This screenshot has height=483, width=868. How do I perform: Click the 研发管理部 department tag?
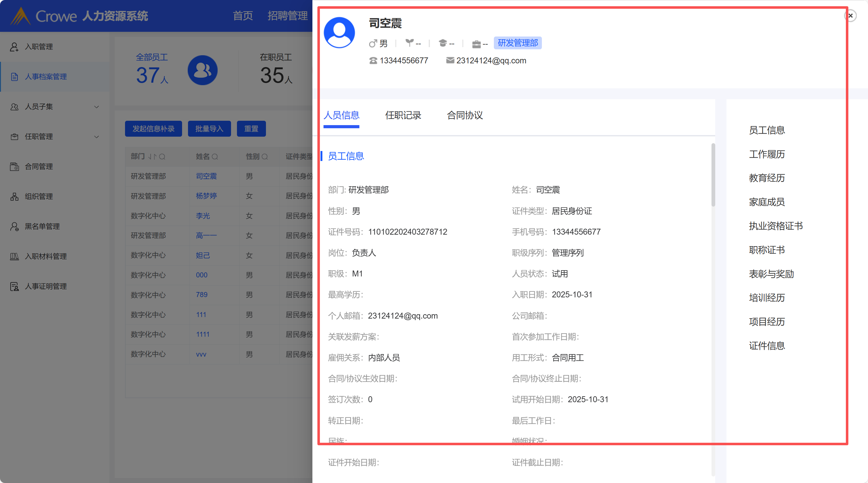[x=518, y=43]
